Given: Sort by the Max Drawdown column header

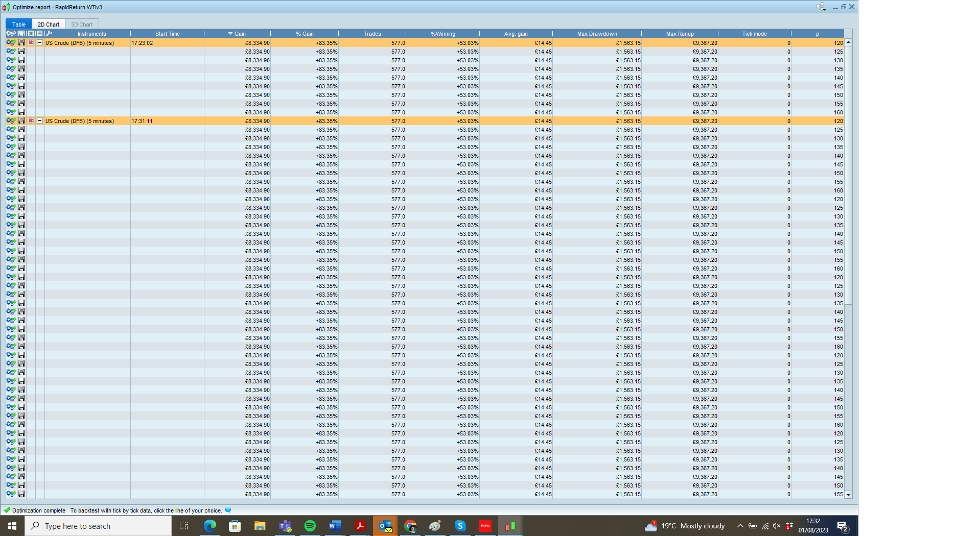Looking at the screenshot, I should click(597, 34).
